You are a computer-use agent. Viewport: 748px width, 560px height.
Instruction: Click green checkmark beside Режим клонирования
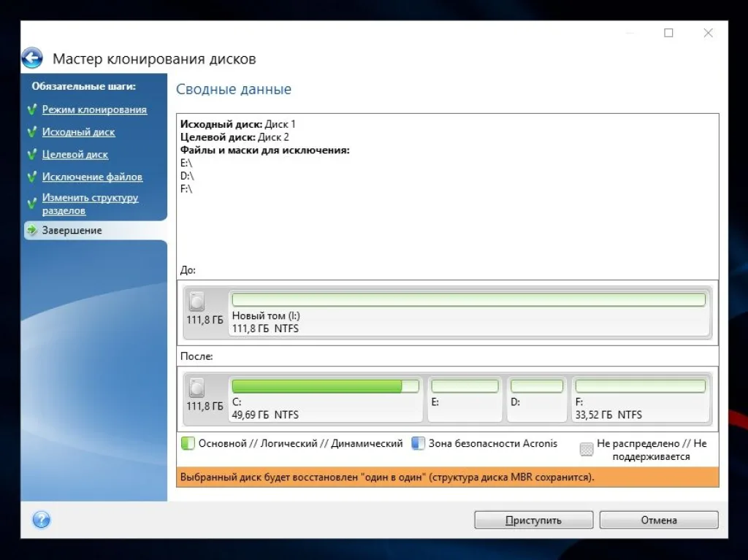(32, 110)
